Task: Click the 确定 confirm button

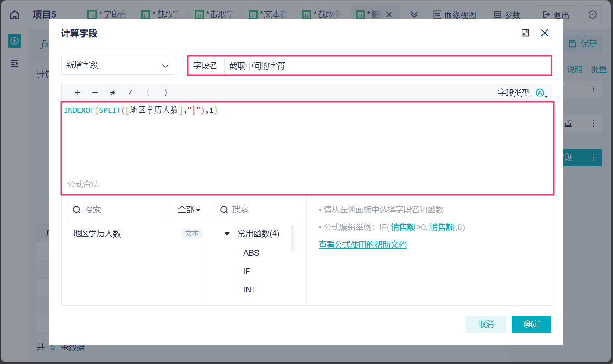Action: click(532, 325)
